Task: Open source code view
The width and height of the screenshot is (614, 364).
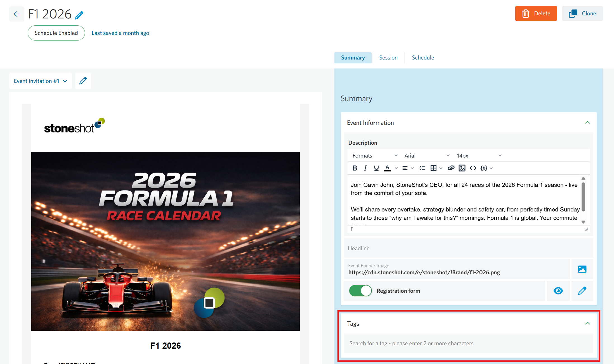Action: click(x=473, y=168)
